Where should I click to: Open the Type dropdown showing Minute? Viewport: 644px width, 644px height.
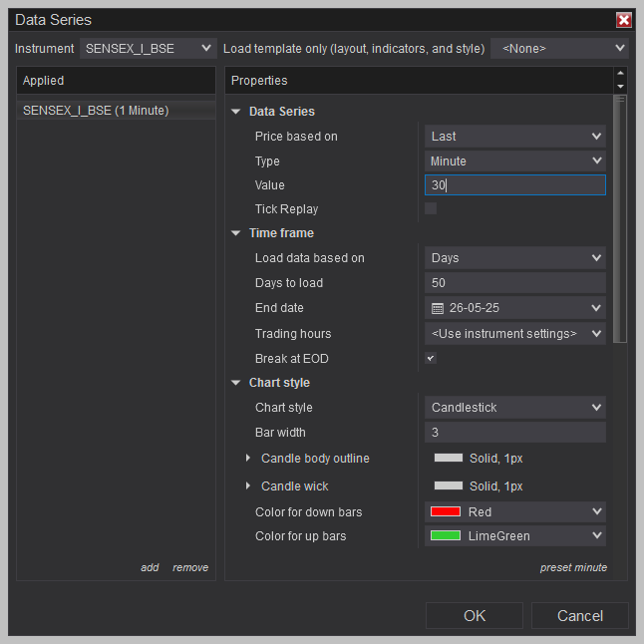coord(515,161)
